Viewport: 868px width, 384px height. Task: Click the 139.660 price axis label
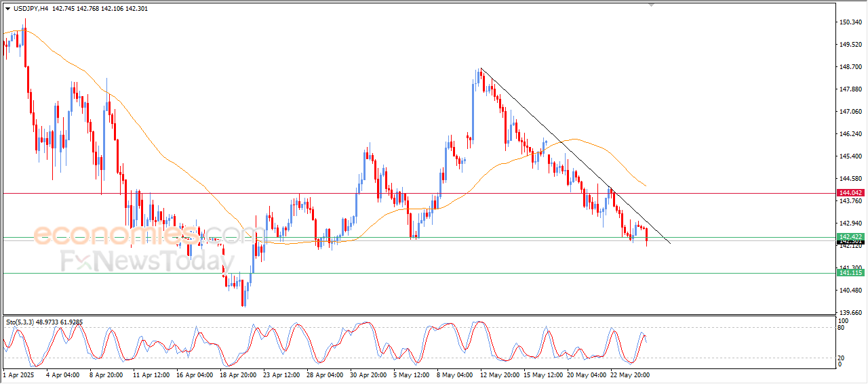[852, 313]
